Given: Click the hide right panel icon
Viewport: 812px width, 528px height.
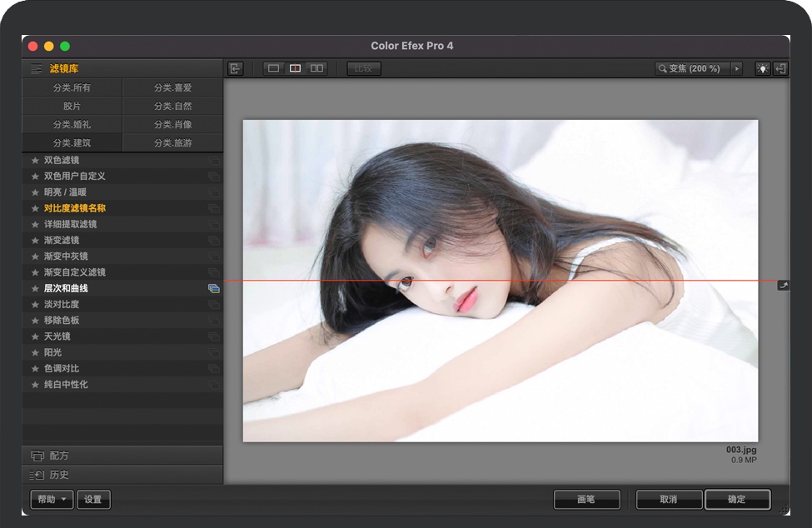Looking at the screenshot, I should coord(781,69).
